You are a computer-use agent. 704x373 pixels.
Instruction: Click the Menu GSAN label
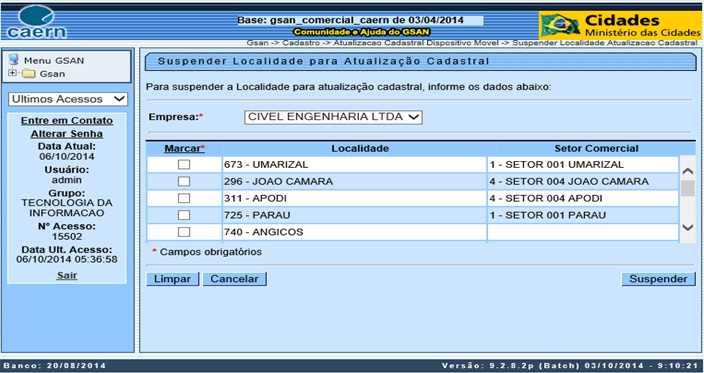point(54,61)
